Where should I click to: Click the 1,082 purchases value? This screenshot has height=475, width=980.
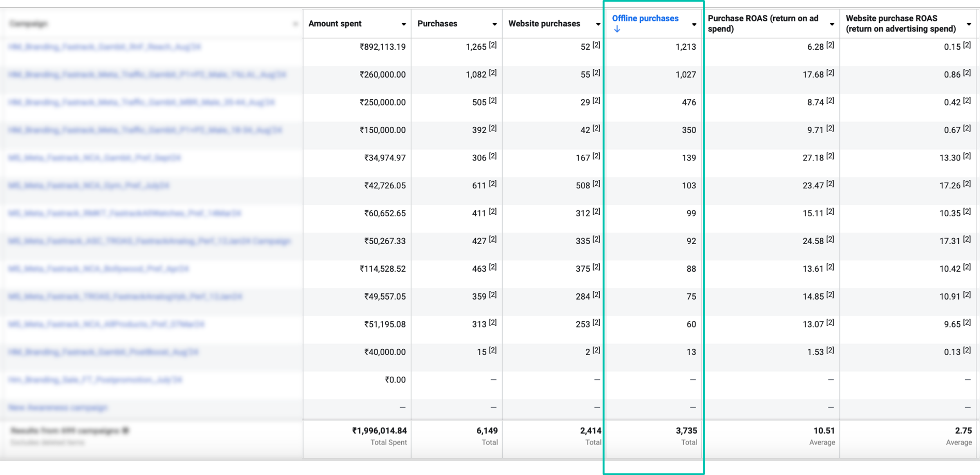[476, 75]
